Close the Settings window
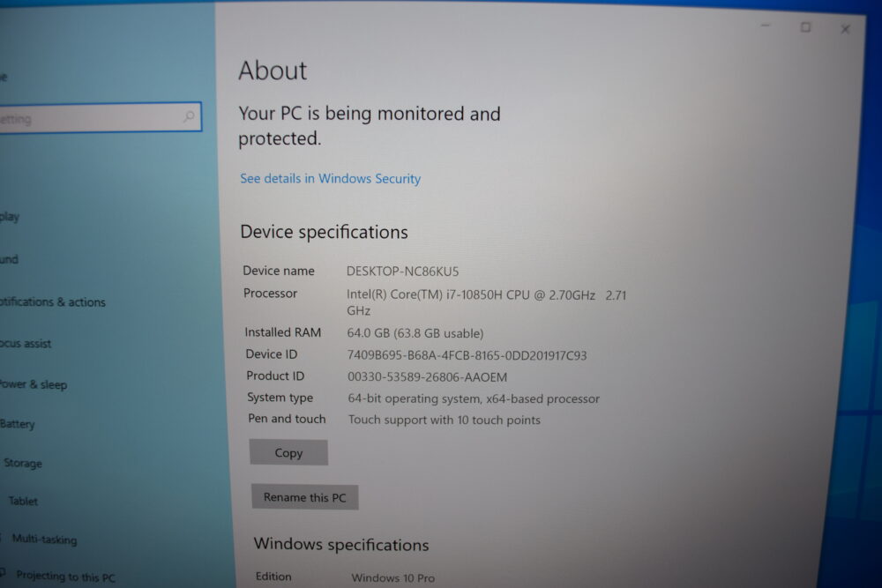Screen dimensions: 882x588 click(x=845, y=29)
